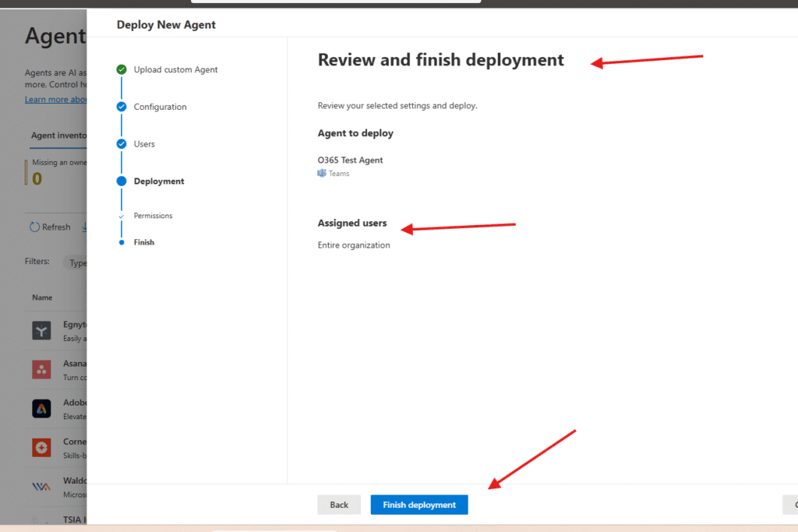
Task: Click the green check beside Upload custom Agent
Action: [x=122, y=69]
